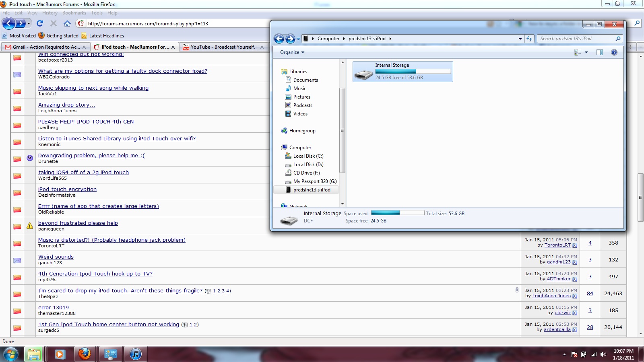Switch to the Gmail tab
The width and height of the screenshot is (644, 362).
[45, 47]
